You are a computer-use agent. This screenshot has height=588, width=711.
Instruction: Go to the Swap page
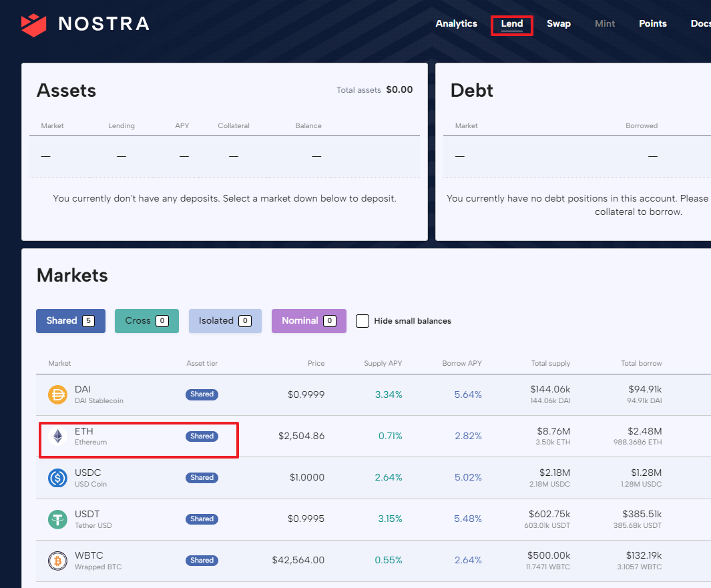559,23
